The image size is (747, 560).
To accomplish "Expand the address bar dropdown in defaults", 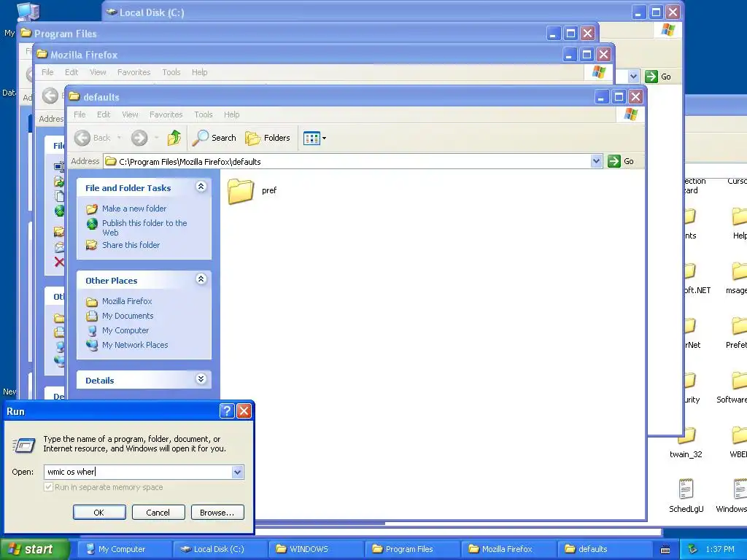I will click(596, 161).
